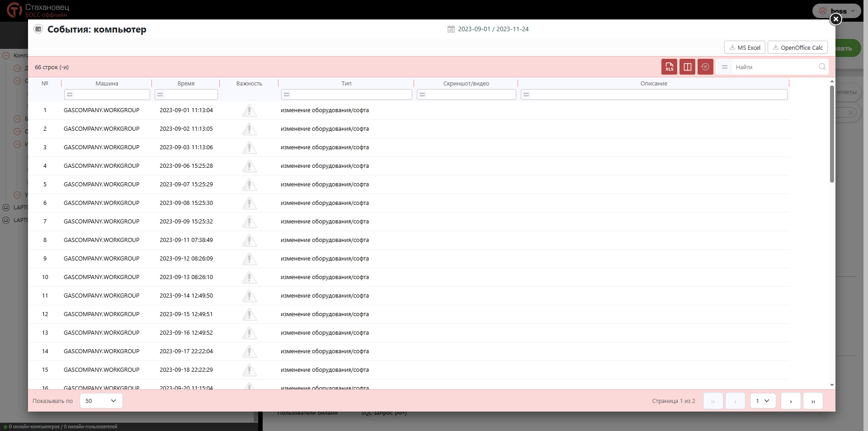Click the warning icon in row 1
This screenshot has width=868, height=431.
(x=249, y=110)
